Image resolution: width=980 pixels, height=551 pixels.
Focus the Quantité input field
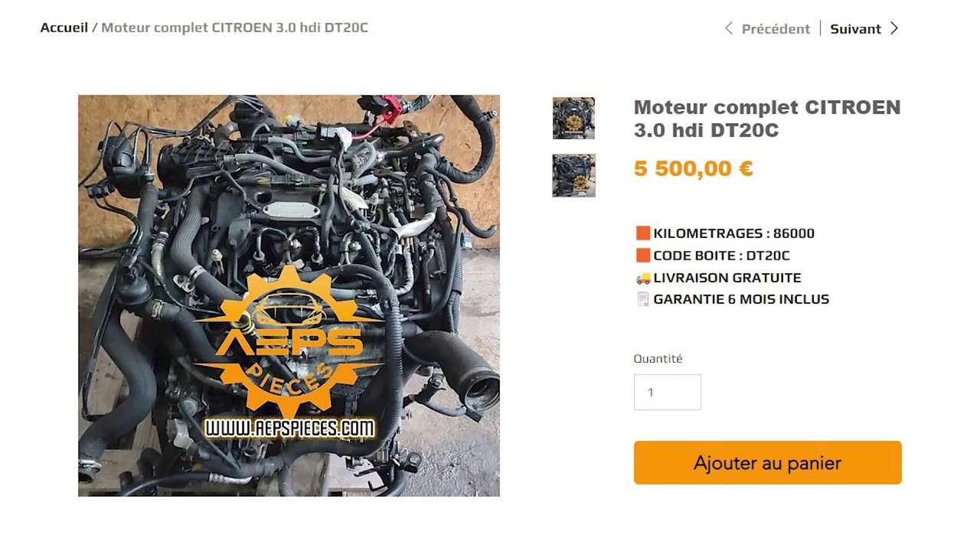(x=667, y=392)
